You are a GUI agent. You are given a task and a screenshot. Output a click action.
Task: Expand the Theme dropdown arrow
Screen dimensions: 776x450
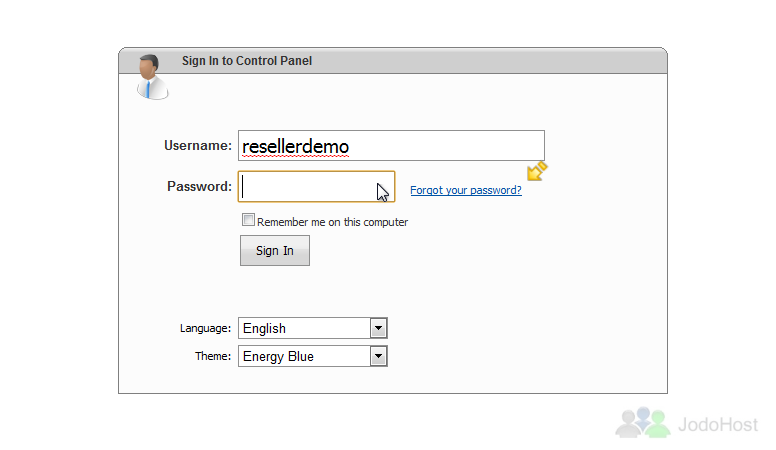pos(379,356)
